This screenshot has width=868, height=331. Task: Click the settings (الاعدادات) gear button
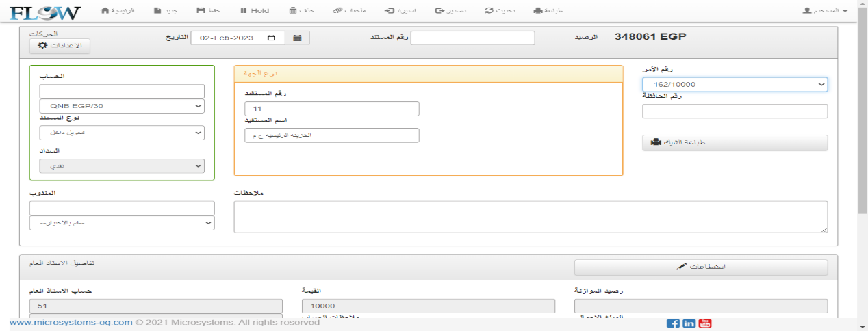click(60, 45)
